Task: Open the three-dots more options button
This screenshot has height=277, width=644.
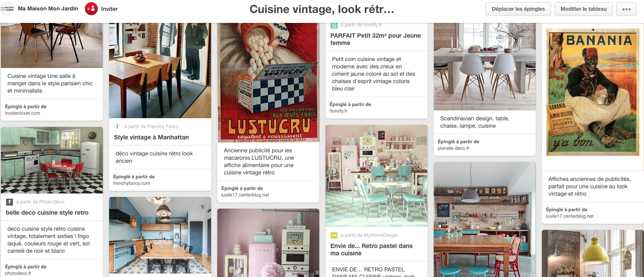Action: tap(626, 9)
